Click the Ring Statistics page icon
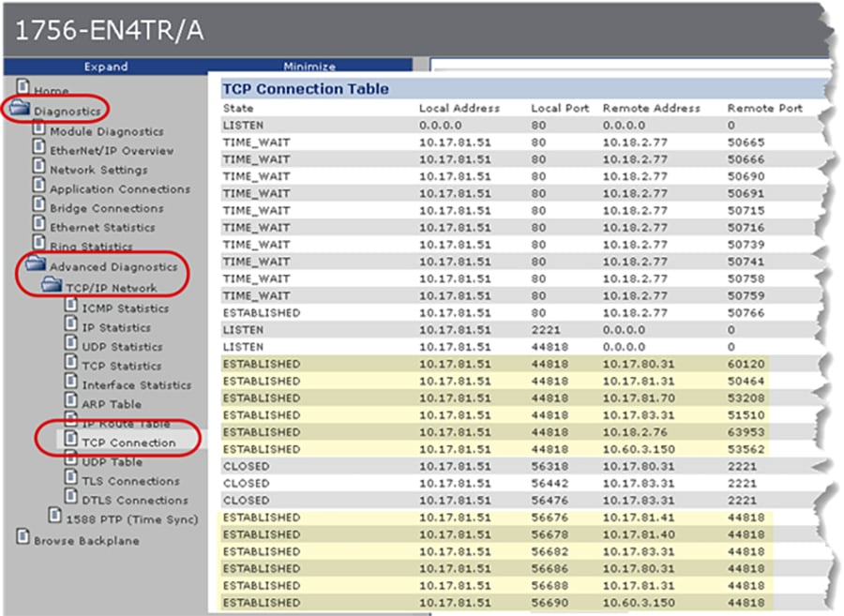844x616 pixels. coord(38,243)
